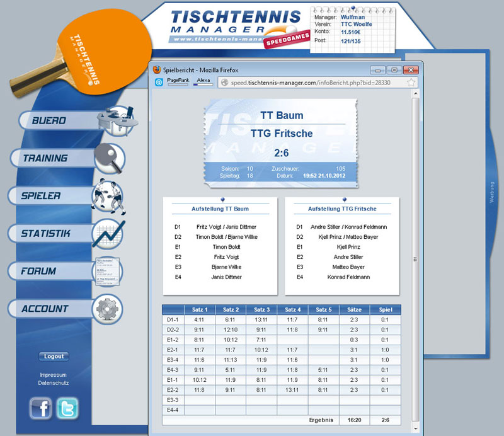Click the Wulfman manager name link
Viewport: 504px width, 436px height.
353,17
